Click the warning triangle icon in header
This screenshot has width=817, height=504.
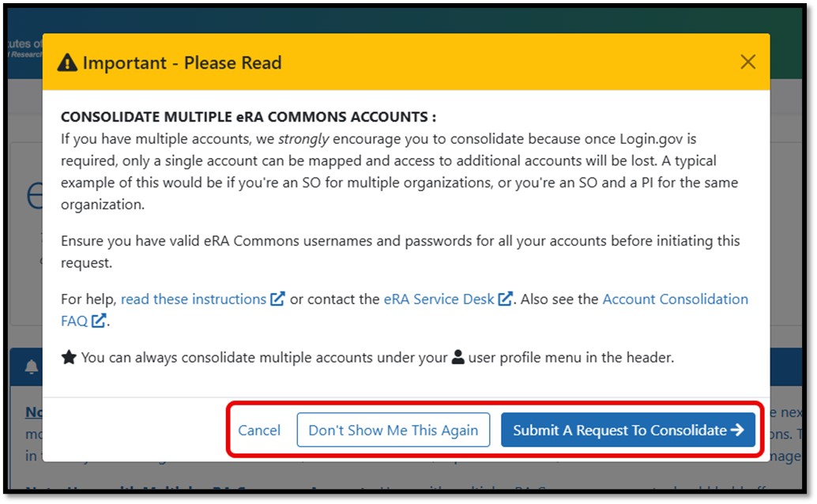click(x=69, y=62)
